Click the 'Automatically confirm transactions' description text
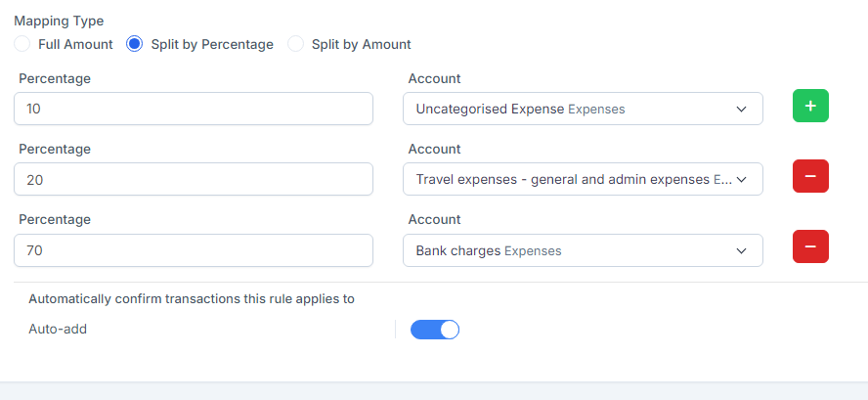Viewport: 868px width, 400px height. point(192,299)
